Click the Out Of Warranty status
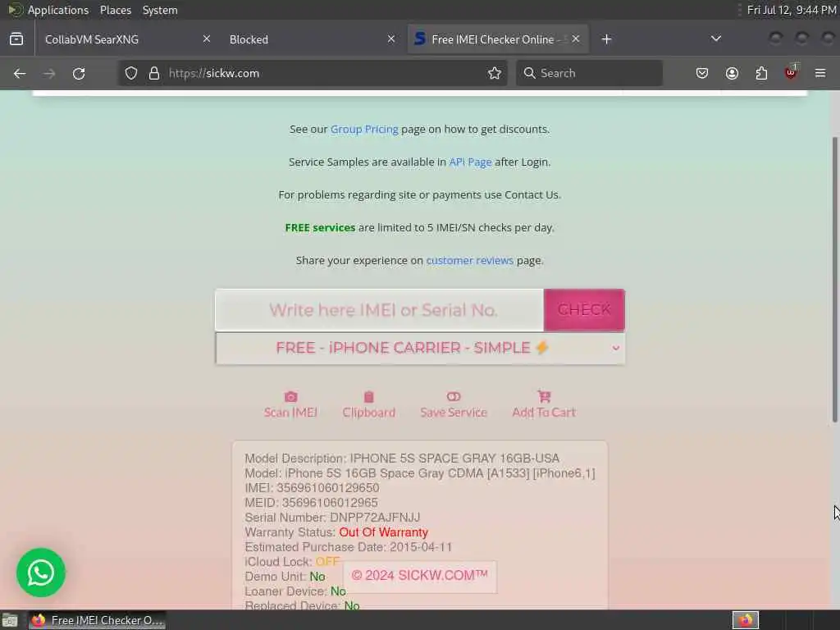The image size is (840, 630). [384, 532]
